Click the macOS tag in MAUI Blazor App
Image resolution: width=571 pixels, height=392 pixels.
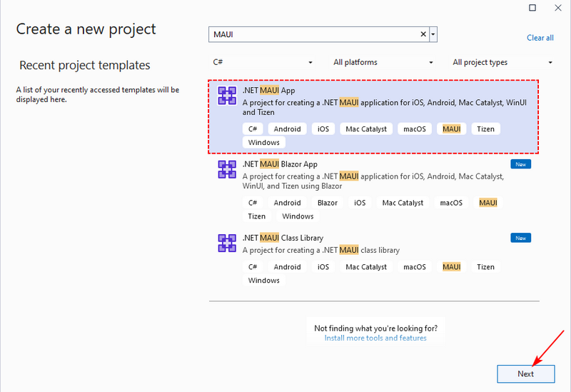(x=451, y=203)
